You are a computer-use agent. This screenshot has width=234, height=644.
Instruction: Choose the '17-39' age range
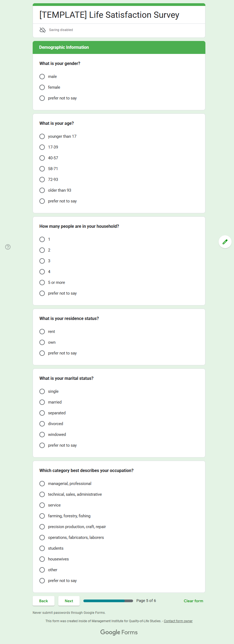pos(42,147)
